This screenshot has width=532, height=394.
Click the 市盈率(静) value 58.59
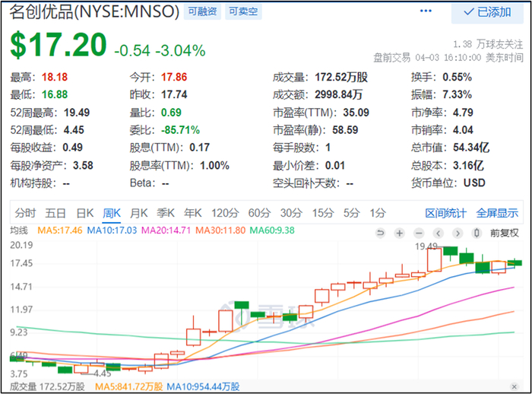(345, 130)
